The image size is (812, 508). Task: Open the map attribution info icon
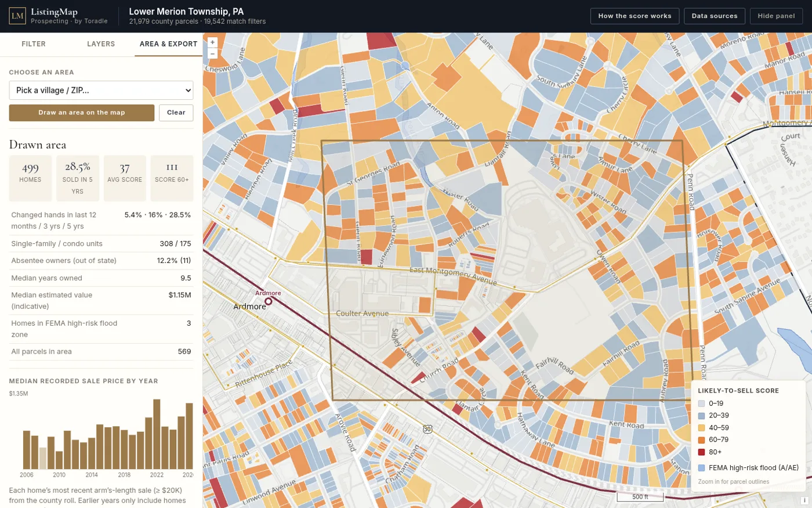point(804,500)
